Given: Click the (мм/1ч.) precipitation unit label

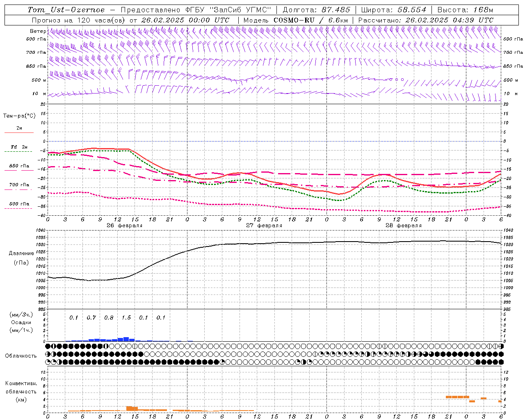Looking at the screenshot, I should pyautogui.click(x=21, y=330).
